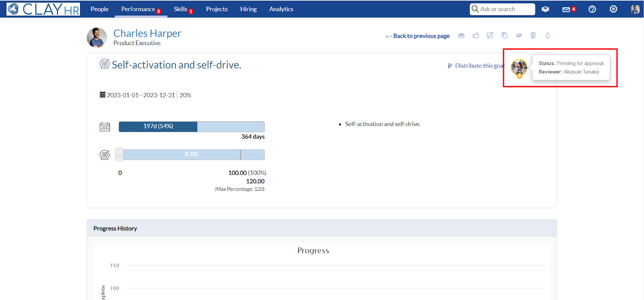644x300 pixels.
Task: Open the Hiring menu
Action: [248, 9]
